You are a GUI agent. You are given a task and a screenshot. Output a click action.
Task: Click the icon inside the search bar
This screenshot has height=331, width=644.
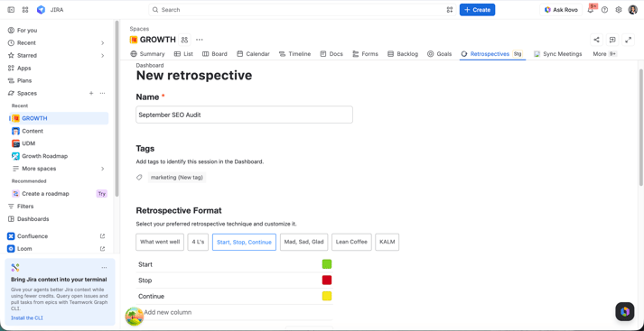pos(450,10)
